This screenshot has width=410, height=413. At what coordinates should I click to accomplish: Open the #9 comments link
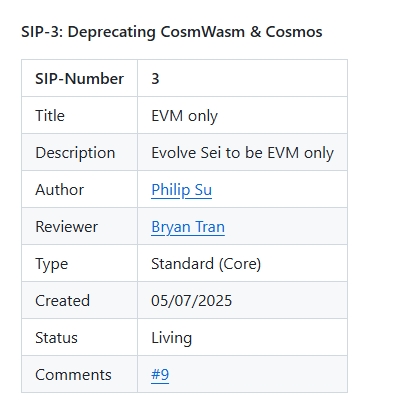pyautogui.click(x=160, y=375)
